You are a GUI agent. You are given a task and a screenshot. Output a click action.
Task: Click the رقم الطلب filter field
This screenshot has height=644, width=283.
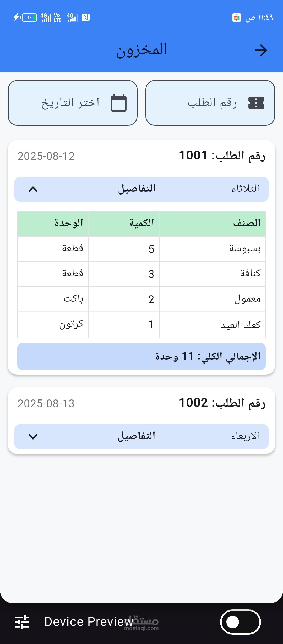(x=210, y=103)
